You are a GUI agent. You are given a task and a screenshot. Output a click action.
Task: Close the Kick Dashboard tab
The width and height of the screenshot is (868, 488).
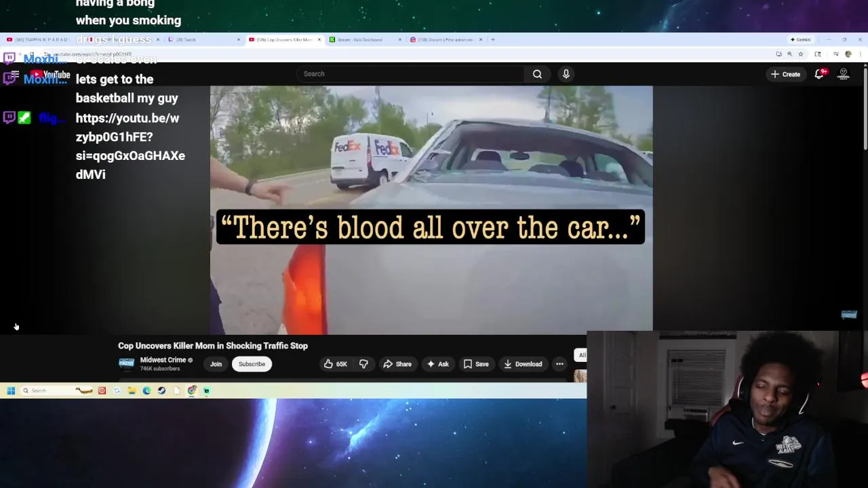point(400,39)
